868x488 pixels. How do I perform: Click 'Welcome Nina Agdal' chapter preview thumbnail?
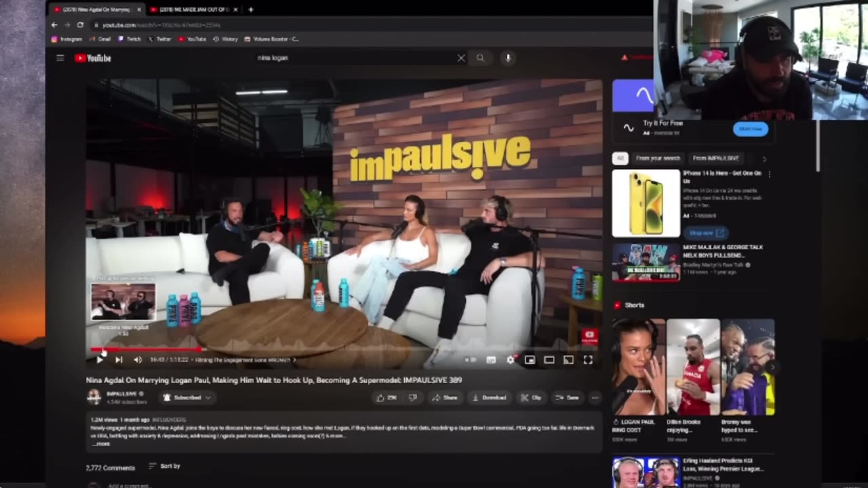click(x=123, y=302)
